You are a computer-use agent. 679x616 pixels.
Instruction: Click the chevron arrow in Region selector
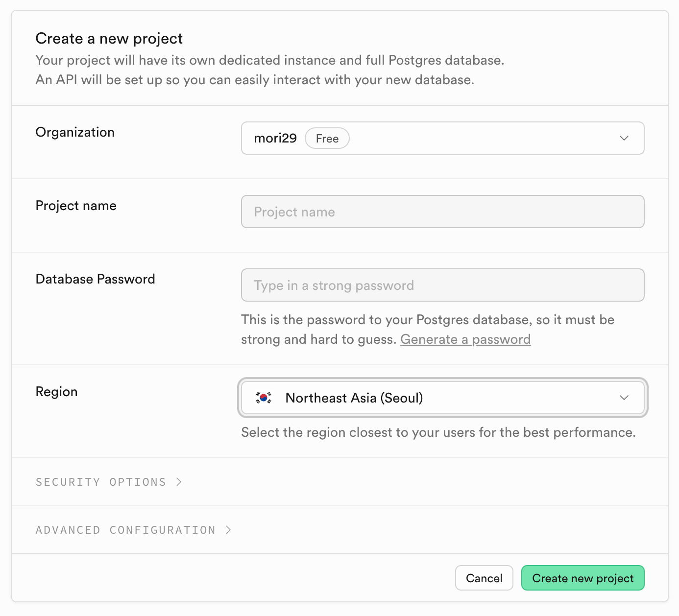[x=624, y=398]
